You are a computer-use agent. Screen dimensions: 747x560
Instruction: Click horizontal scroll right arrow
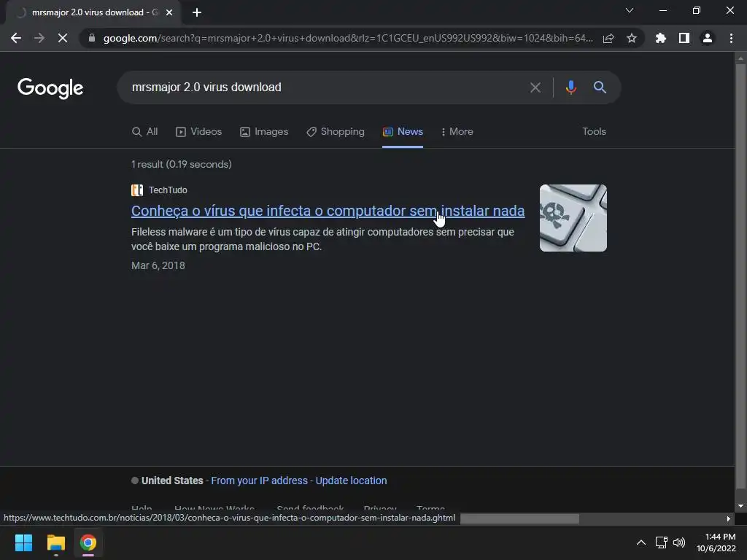click(729, 518)
